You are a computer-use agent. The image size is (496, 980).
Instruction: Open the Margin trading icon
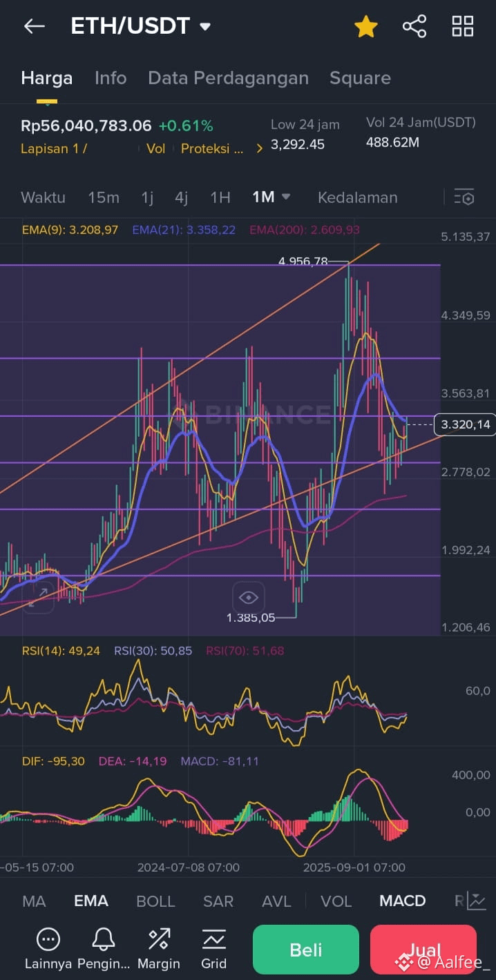[159, 949]
